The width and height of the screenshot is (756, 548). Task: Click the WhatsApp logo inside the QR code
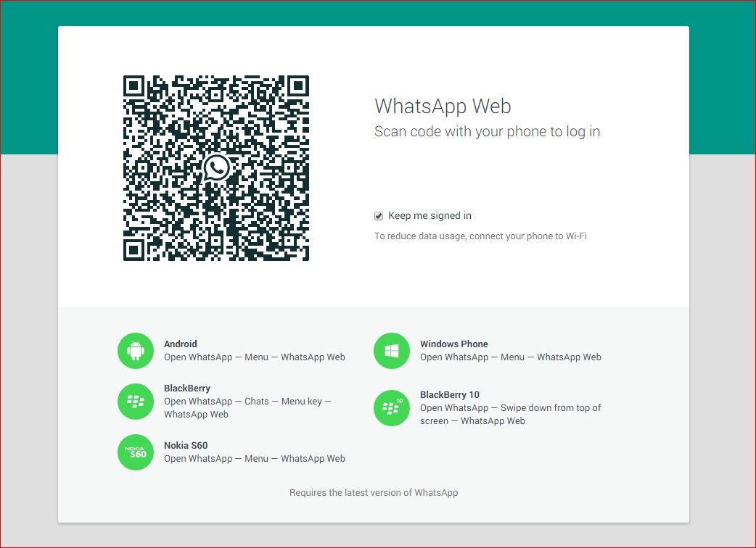tap(215, 167)
